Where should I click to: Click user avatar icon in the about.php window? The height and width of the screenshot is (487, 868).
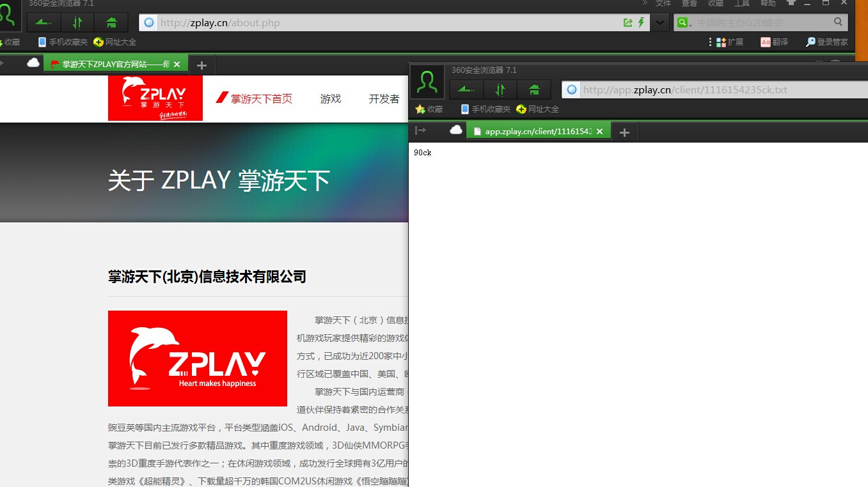10,15
